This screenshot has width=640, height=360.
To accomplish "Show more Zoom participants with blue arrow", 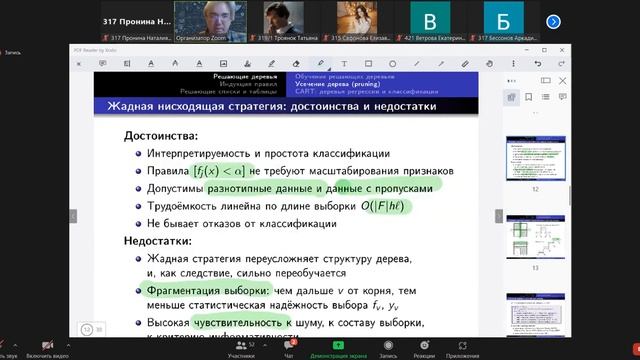I will tap(553, 22).
